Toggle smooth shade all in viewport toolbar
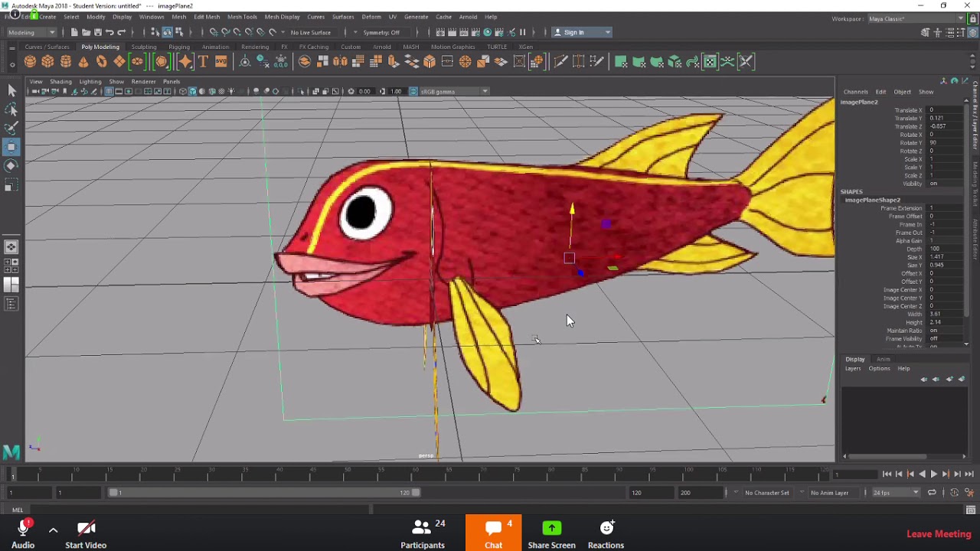Viewport: 980px width, 551px height. [192, 92]
